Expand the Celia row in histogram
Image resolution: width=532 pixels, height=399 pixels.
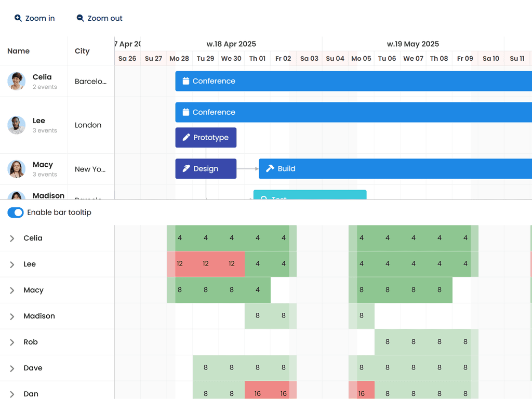(12, 238)
